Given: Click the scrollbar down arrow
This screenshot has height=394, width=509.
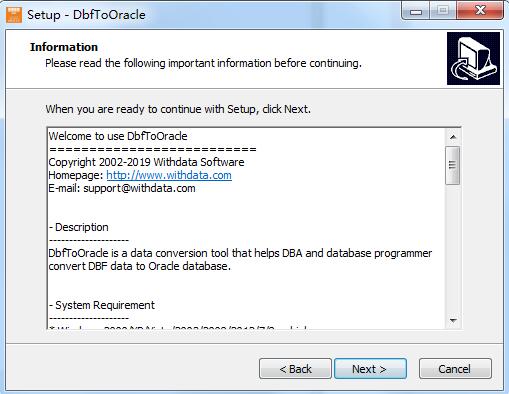Looking at the screenshot, I should coord(453,321).
